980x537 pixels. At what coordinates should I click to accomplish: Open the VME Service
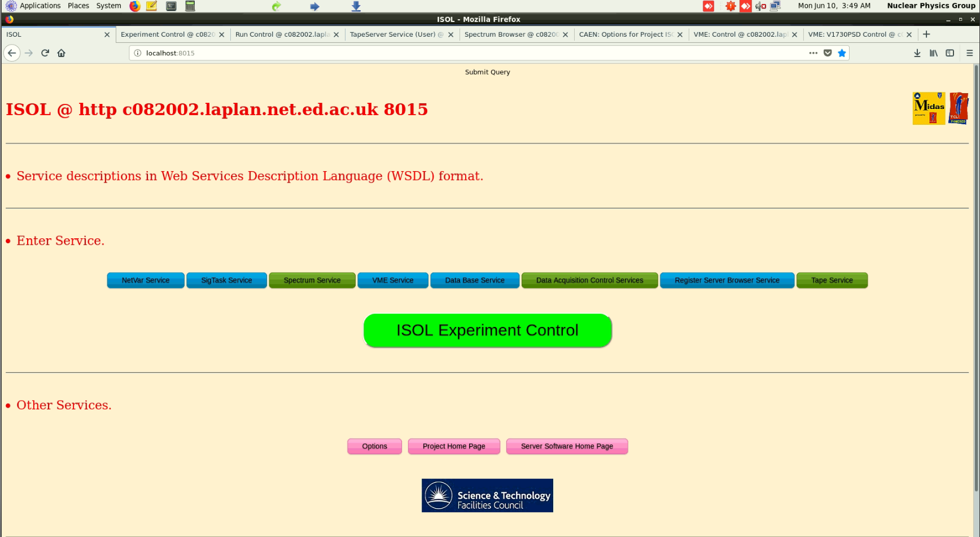(393, 281)
